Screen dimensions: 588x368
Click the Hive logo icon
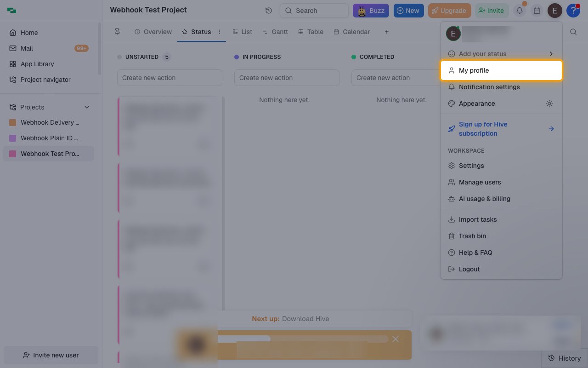point(12,10)
